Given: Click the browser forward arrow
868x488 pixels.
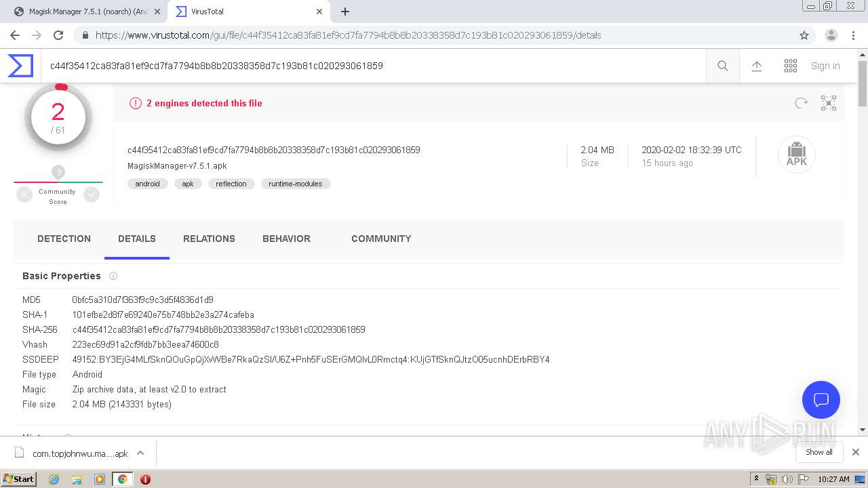Looking at the screenshot, I should click(37, 35).
